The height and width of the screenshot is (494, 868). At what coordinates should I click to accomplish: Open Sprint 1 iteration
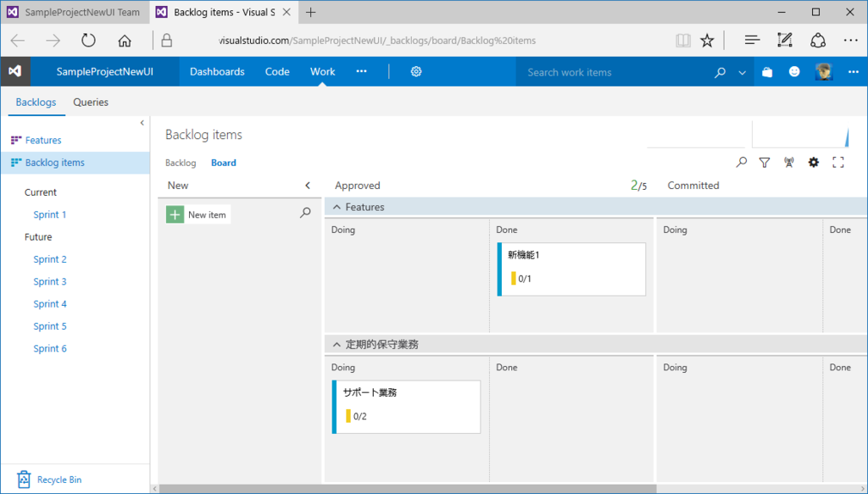coord(50,214)
